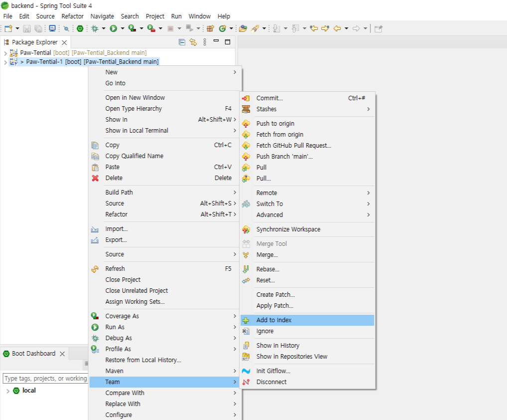Viewport: 507px width, 420px height.
Task: Open the Back history dropdown arrow
Action: pyautogui.click(x=346, y=28)
